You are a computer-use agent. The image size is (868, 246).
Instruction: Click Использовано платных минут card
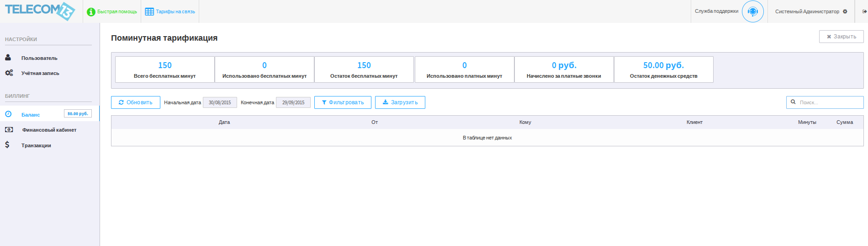465,70
